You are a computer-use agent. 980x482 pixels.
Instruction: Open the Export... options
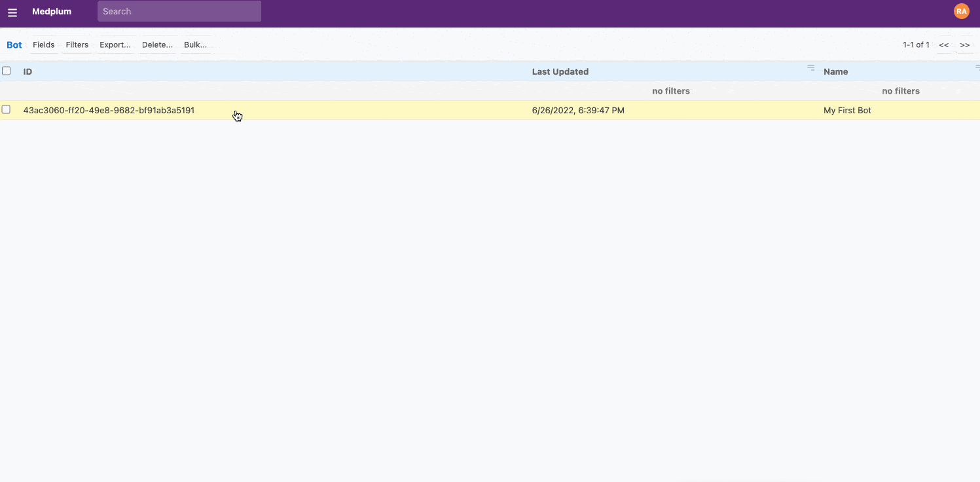click(115, 45)
